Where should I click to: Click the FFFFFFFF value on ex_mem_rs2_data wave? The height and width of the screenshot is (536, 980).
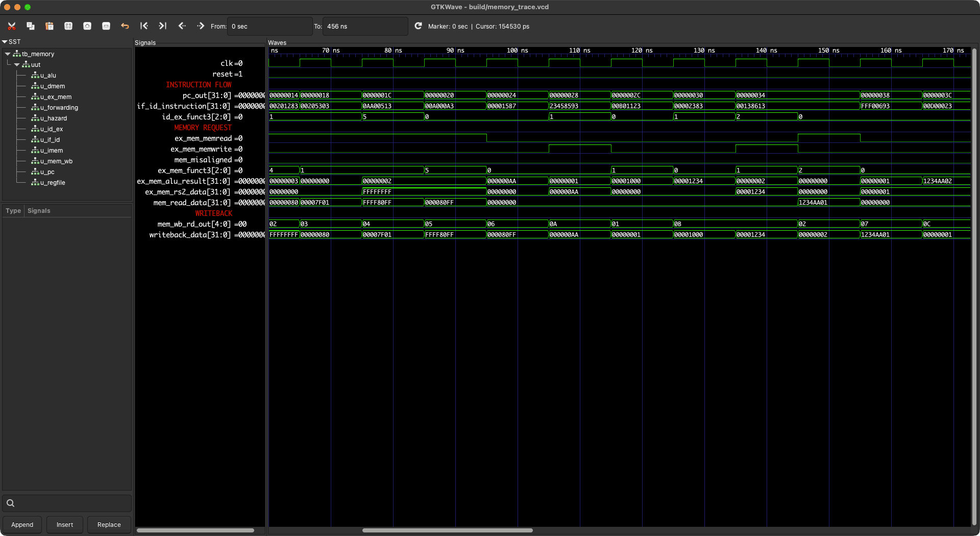tap(377, 192)
